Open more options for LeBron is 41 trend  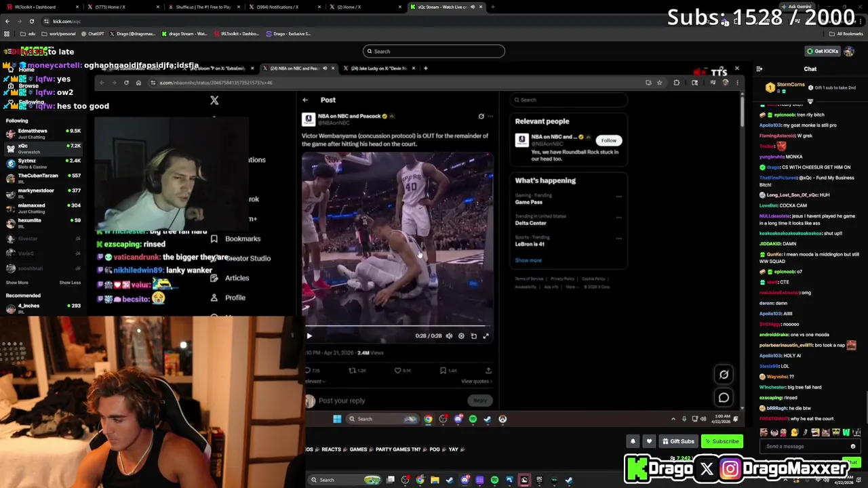point(618,239)
